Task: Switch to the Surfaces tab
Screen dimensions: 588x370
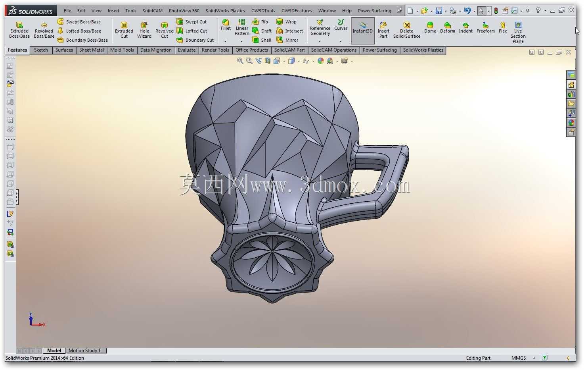Action: click(x=64, y=50)
